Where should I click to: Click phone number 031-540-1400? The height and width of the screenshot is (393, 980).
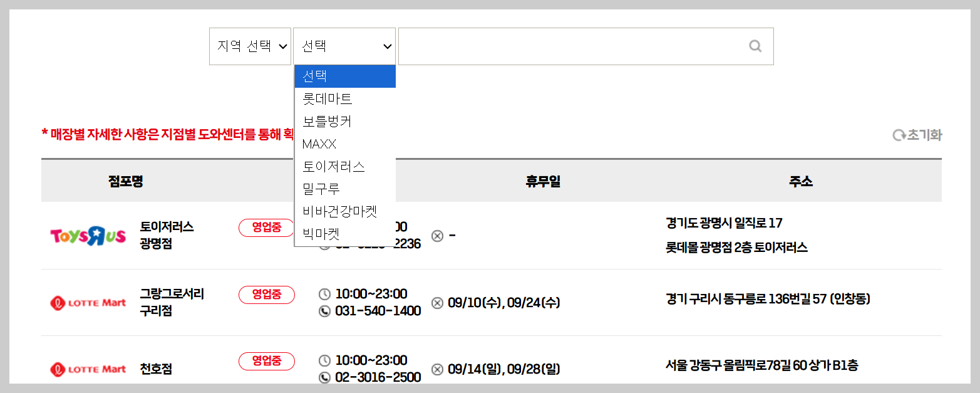pos(378,311)
